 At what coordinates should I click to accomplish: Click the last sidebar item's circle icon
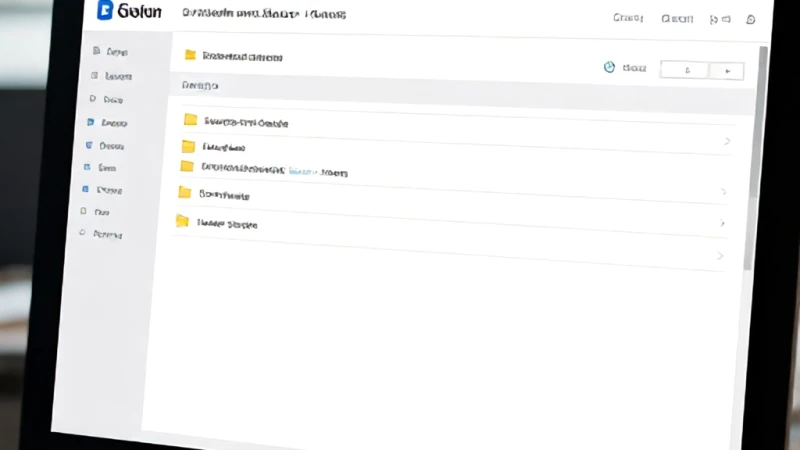[x=82, y=233]
